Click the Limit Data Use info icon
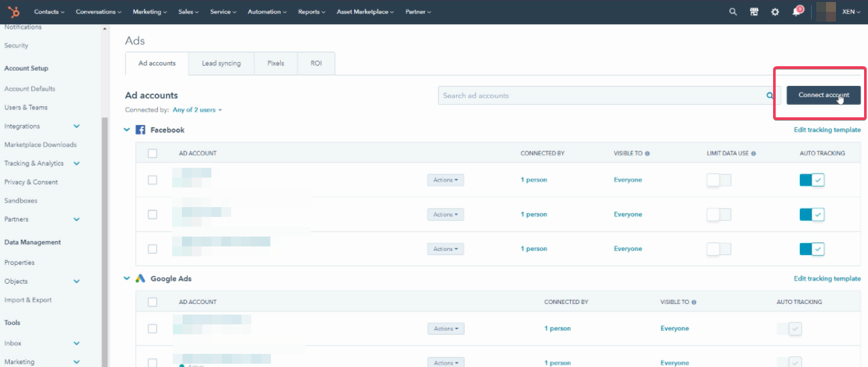 click(x=753, y=153)
